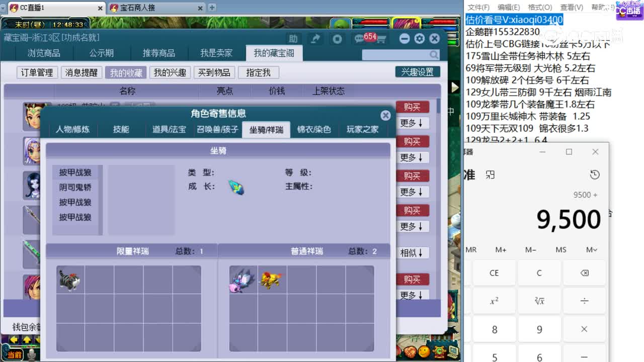Expand the first 更多 dropdown in the listing
The height and width of the screenshot is (362, 644).
pos(413,123)
